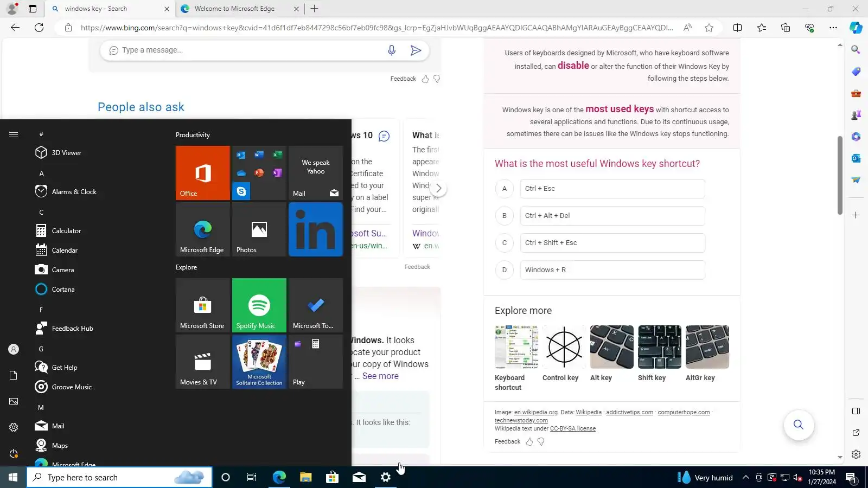Open Alarms & Clock app
This screenshot has width=868, height=488.
pos(98,192)
